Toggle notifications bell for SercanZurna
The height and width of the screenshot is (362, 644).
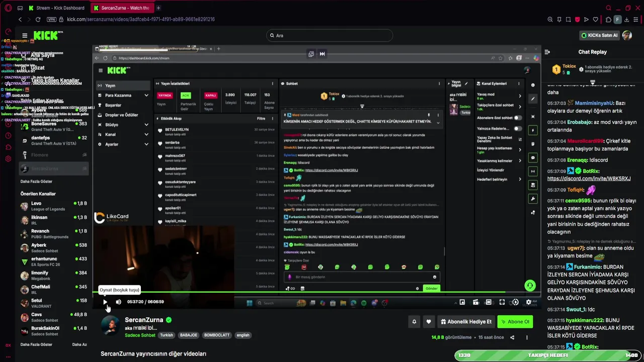click(414, 322)
